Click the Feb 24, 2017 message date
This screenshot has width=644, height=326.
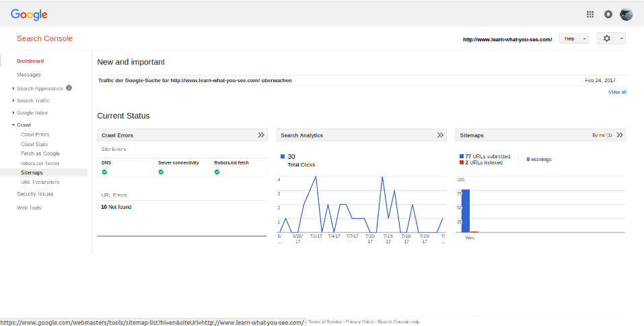[x=600, y=80]
